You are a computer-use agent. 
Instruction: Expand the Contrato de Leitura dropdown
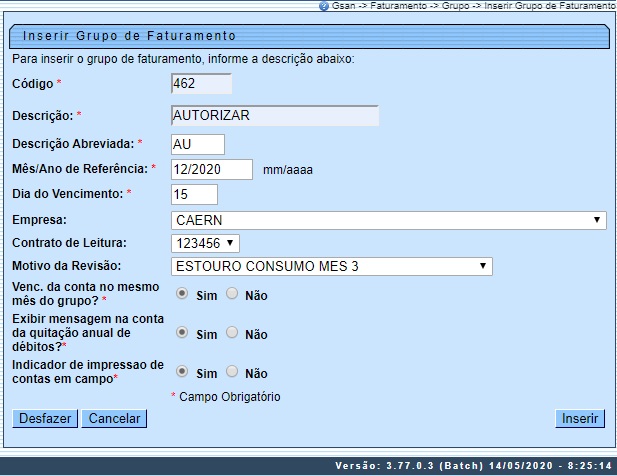[205, 243]
